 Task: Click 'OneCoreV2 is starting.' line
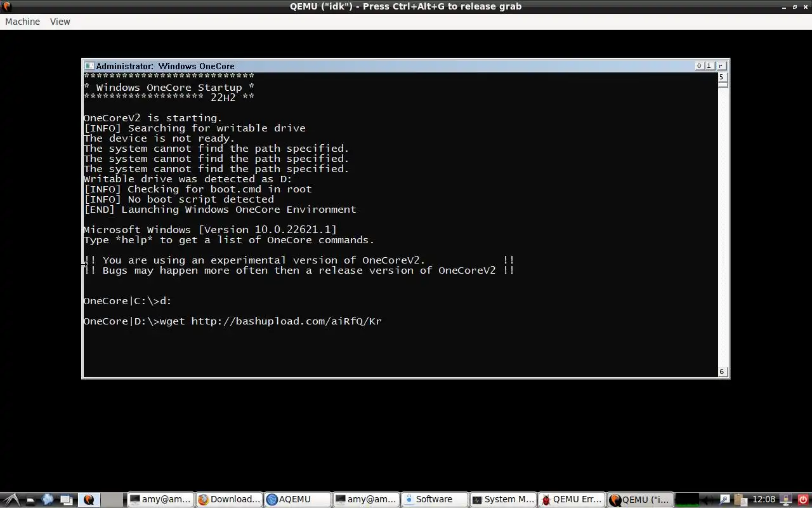click(x=153, y=118)
